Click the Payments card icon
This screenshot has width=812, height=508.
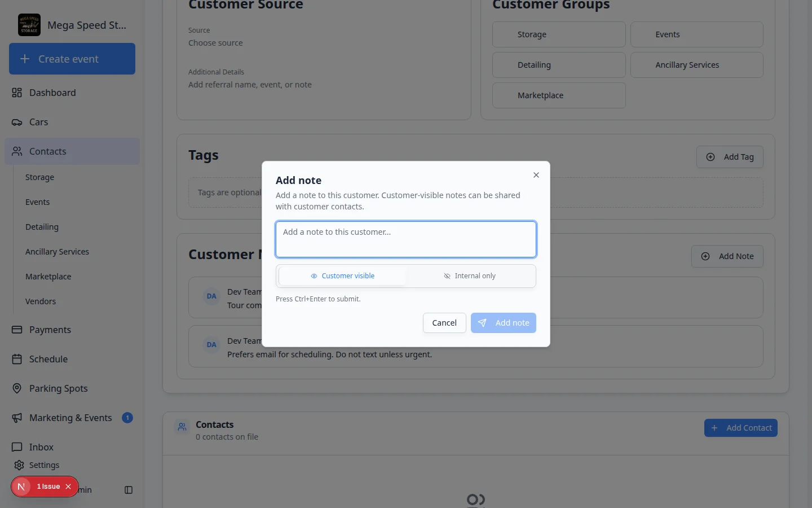(x=17, y=330)
